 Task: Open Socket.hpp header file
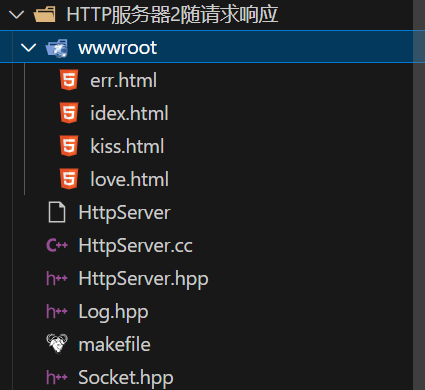click(126, 378)
